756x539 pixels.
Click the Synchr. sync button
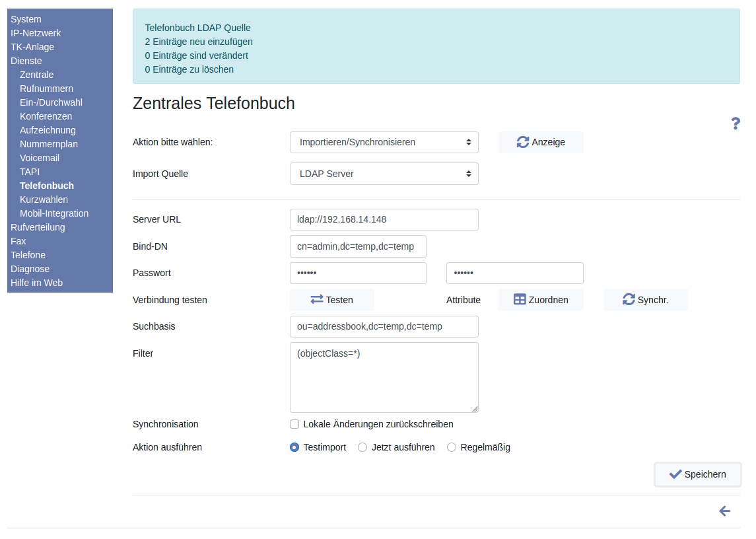click(x=645, y=300)
